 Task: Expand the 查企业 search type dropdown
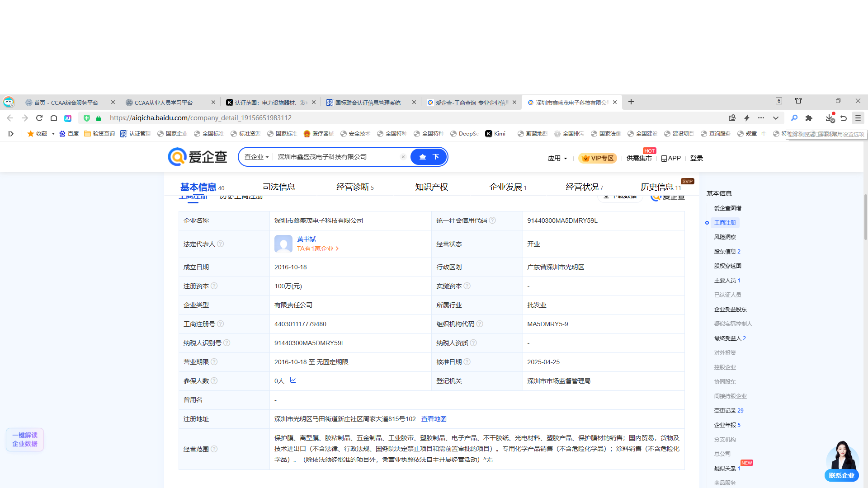click(256, 157)
